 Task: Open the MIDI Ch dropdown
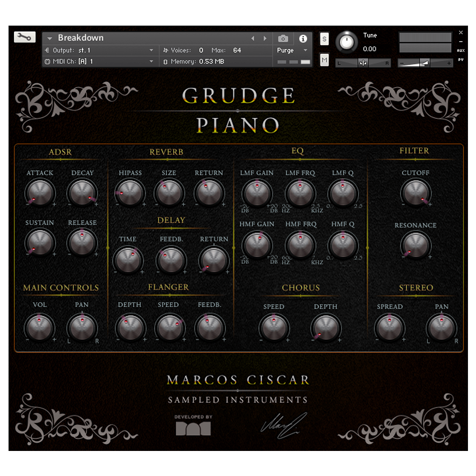tap(151, 62)
